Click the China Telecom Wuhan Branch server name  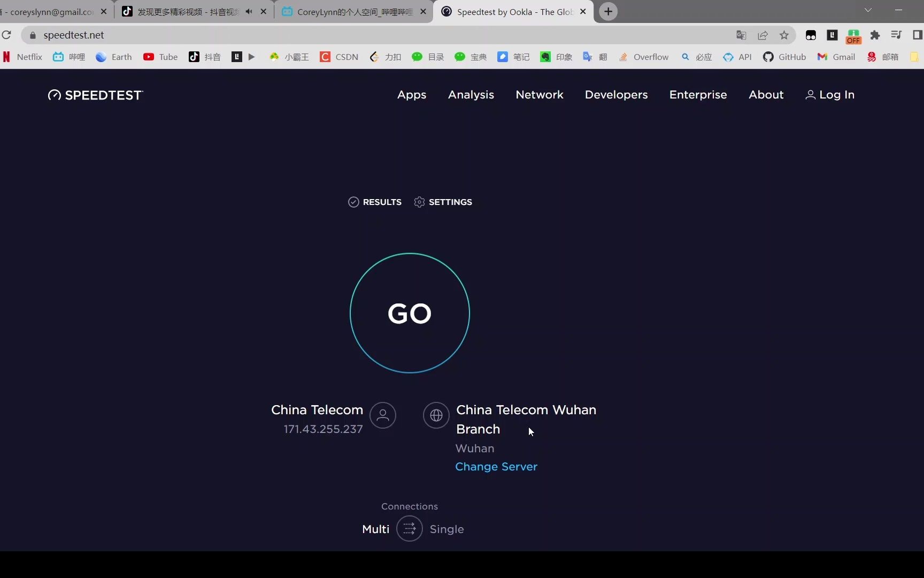pyautogui.click(x=526, y=419)
